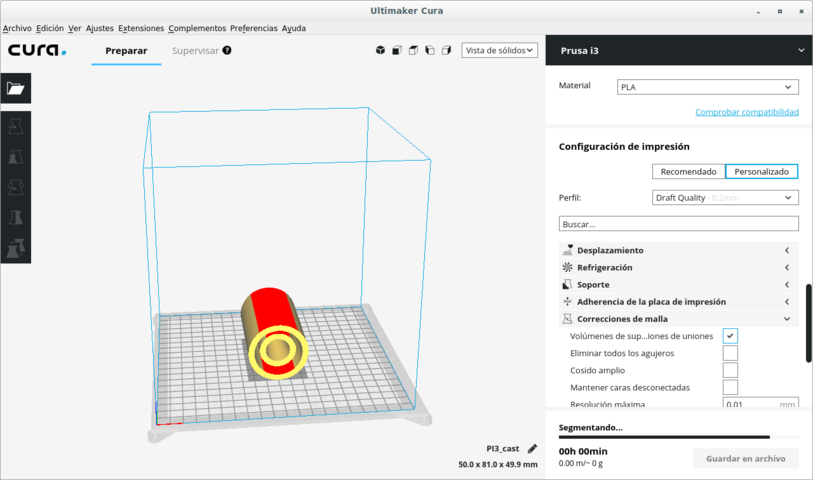Switch to 3D perspective view cube icon
Screen dimensions: 813x480
pyautogui.click(x=381, y=50)
